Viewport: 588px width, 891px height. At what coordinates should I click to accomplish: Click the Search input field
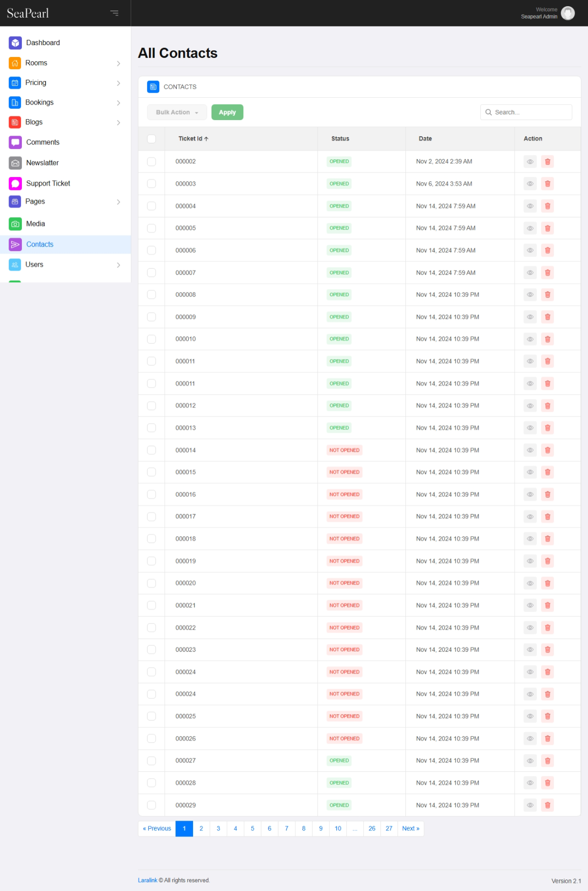click(x=531, y=112)
